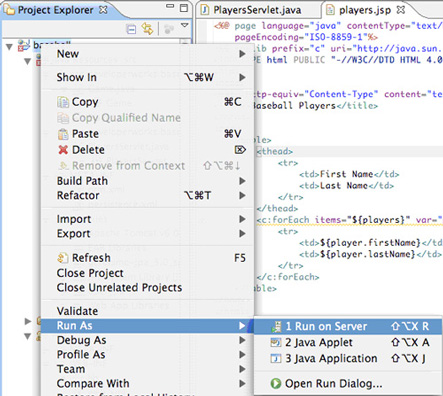Click the red X Delete icon
The height and width of the screenshot is (396, 443).
pyautogui.click(x=63, y=150)
